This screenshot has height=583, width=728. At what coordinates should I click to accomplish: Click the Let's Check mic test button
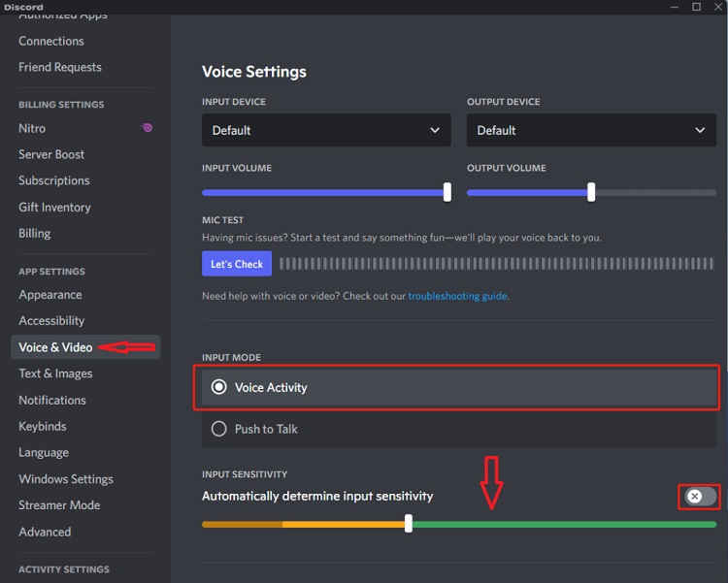pos(237,264)
